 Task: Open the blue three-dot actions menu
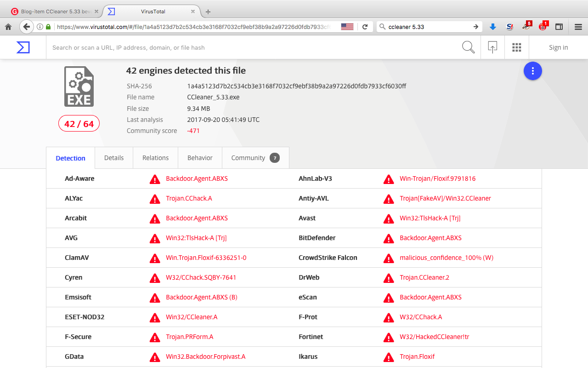tap(533, 71)
